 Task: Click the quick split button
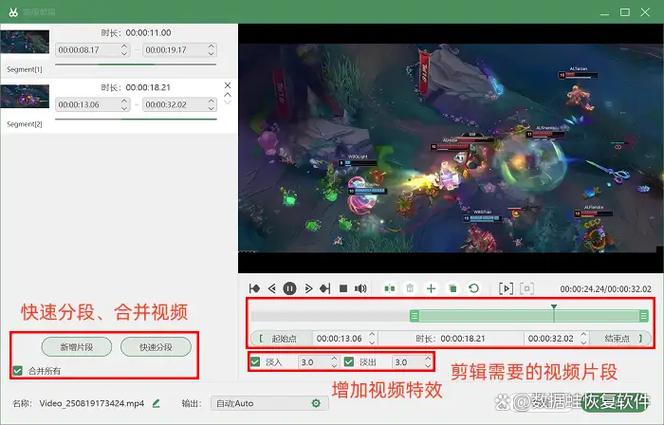[156, 347]
